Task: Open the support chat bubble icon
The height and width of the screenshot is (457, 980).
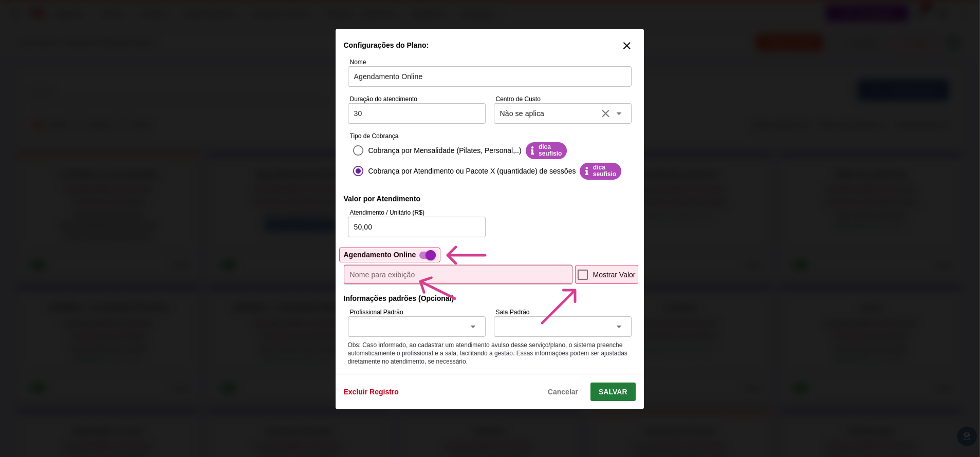Action: pyautogui.click(x=967, y=436)
